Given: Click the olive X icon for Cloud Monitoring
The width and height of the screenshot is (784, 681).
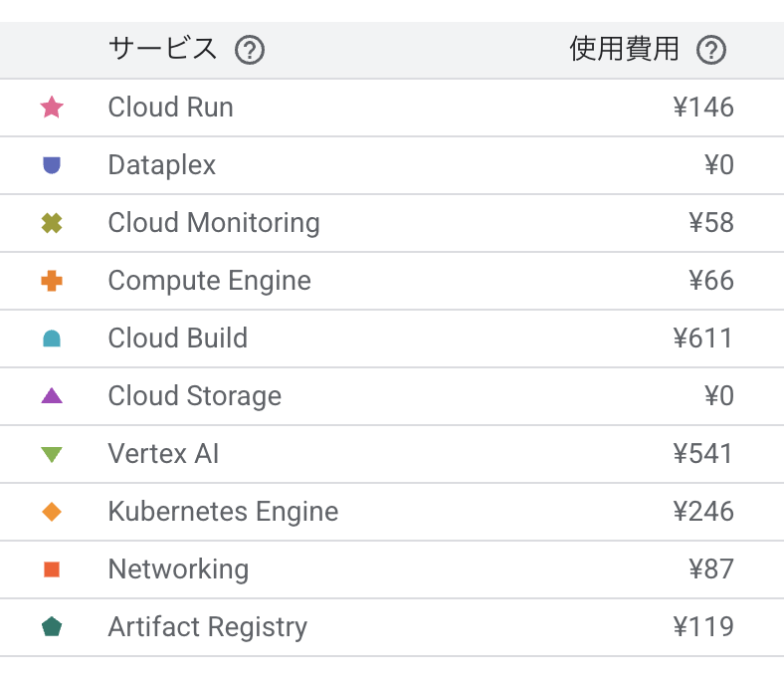Looking at the screenshot, I should click(x=52, y=223).
